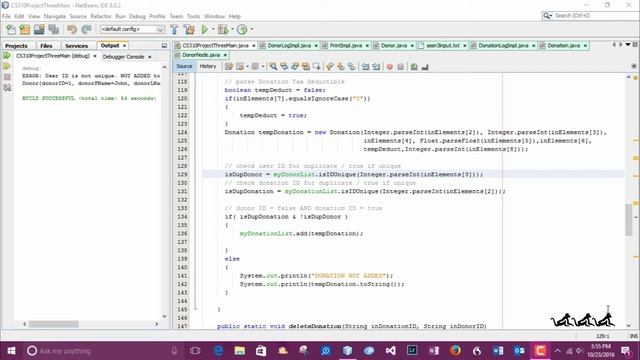Click the Find Selection magnifier icon
Viewport: 640px width, 360px height.
point(273,67)
